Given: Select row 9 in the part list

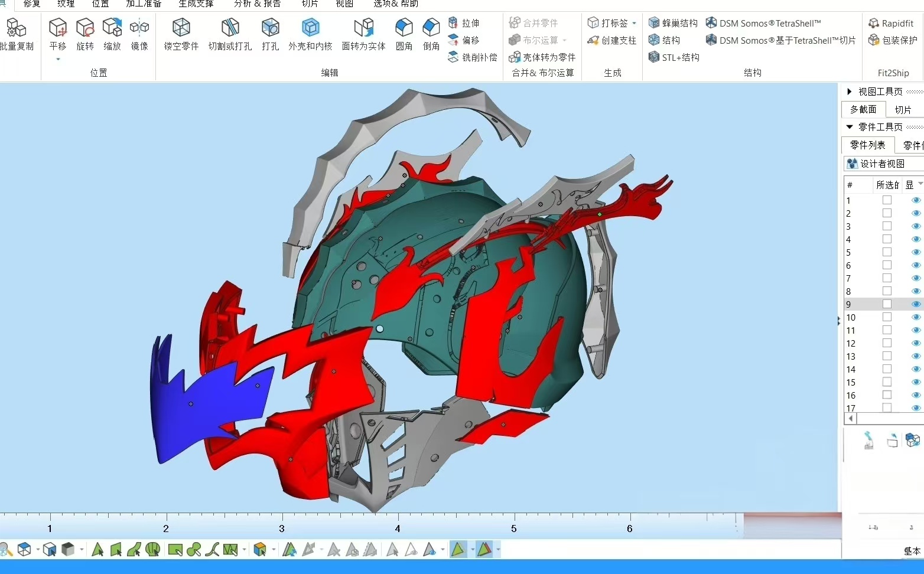Looking at the screenshot, I should (884, 304).
